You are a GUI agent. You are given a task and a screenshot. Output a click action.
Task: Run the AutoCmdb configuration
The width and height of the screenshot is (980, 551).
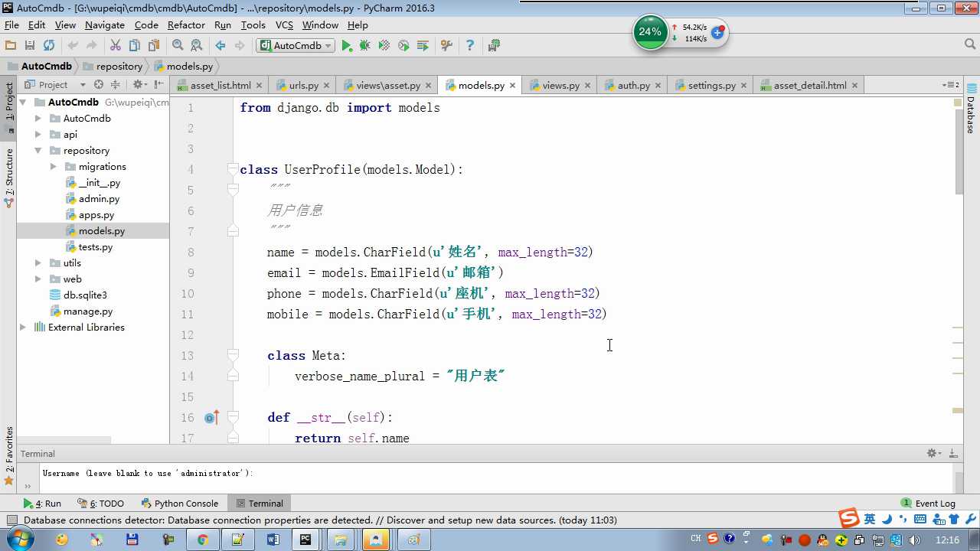347,46
